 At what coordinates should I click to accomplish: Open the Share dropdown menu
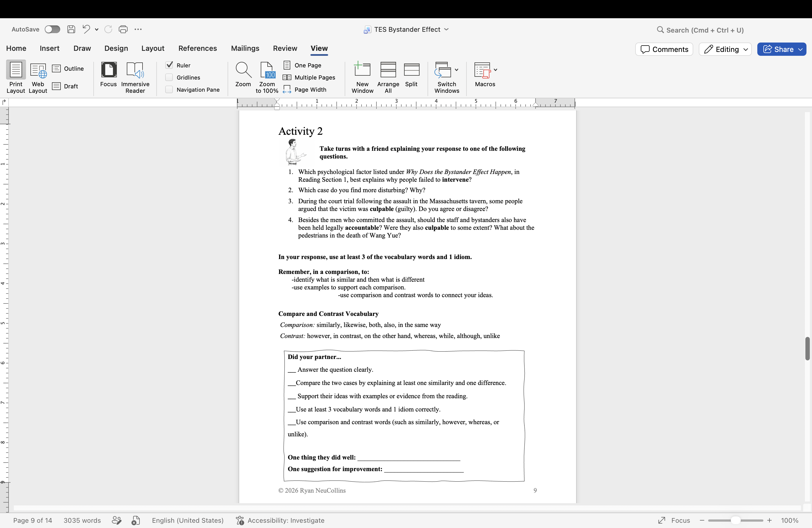800,49
